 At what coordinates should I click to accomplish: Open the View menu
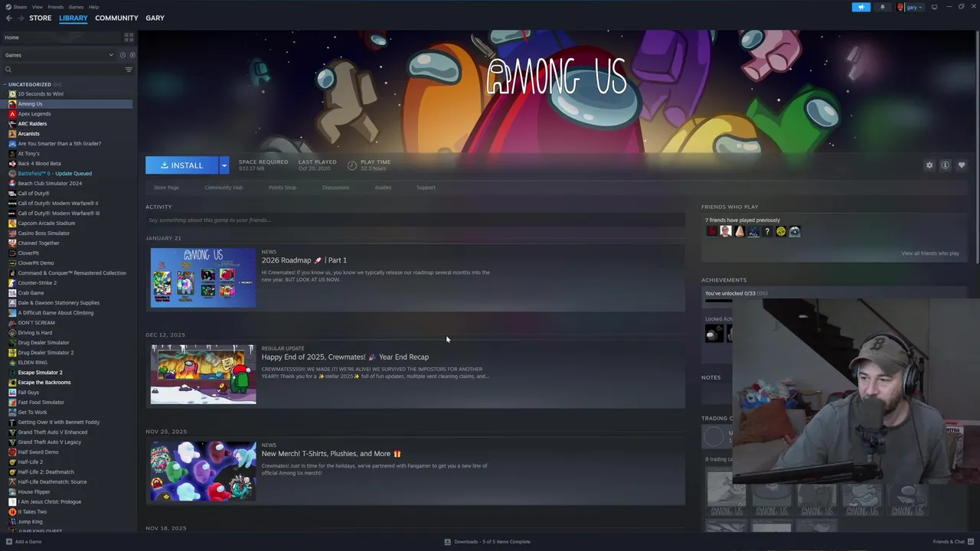pyautogui.click(x=37, y=7)
